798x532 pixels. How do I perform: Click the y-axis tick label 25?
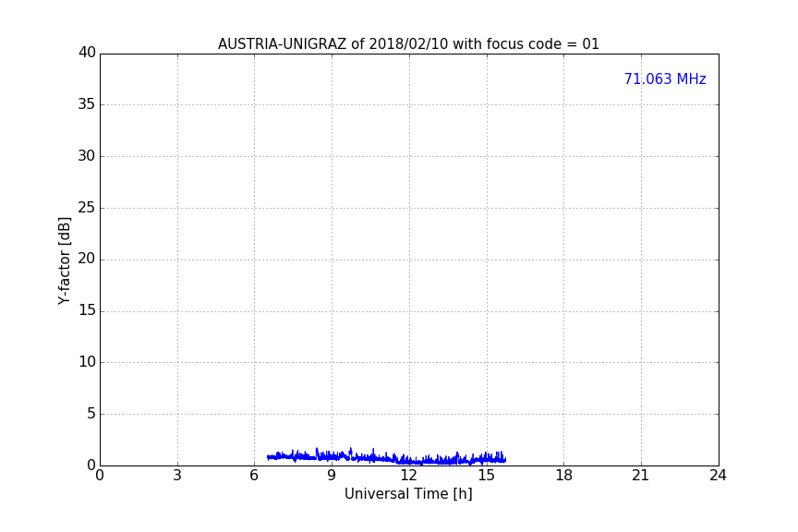(x=87, y=207)
